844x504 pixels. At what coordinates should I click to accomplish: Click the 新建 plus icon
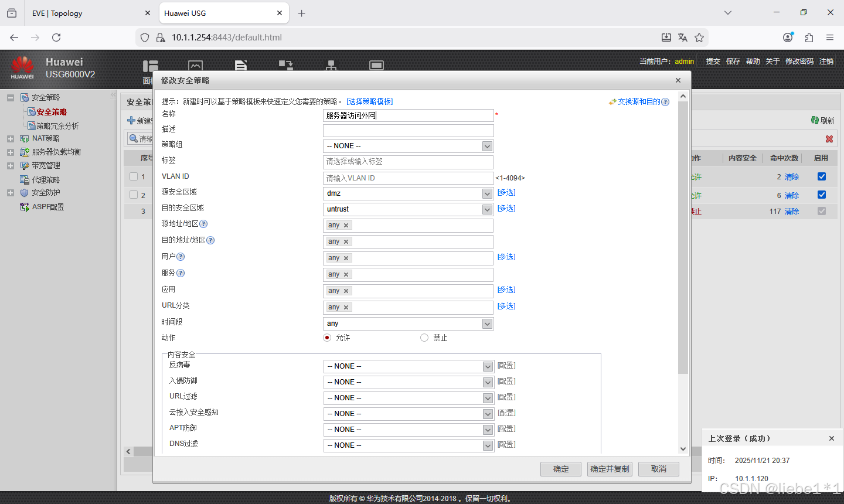click(131, 121)
